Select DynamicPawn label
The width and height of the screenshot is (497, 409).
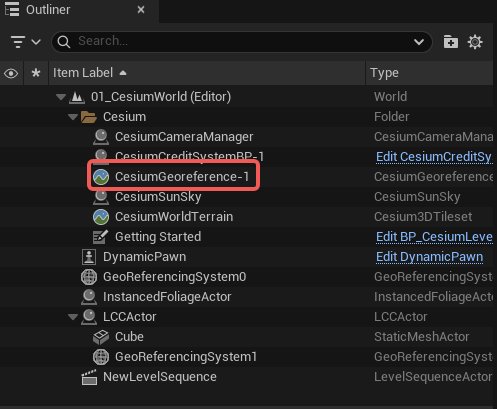click(x=144, y=257)
